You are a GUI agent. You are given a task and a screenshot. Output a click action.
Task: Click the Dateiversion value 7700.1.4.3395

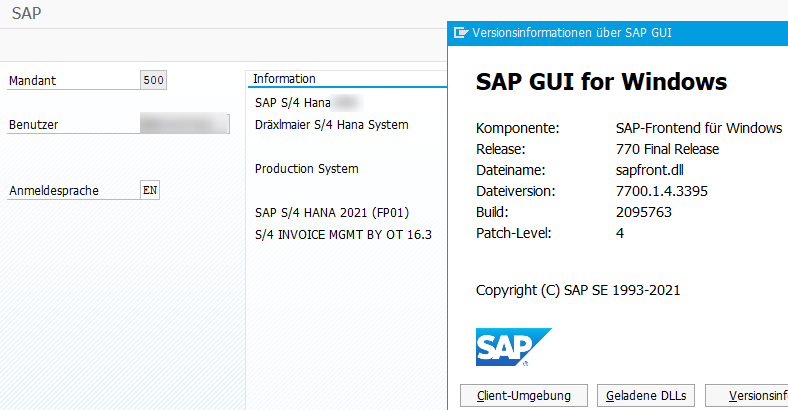pyautogui.click(x=661, y=190)
